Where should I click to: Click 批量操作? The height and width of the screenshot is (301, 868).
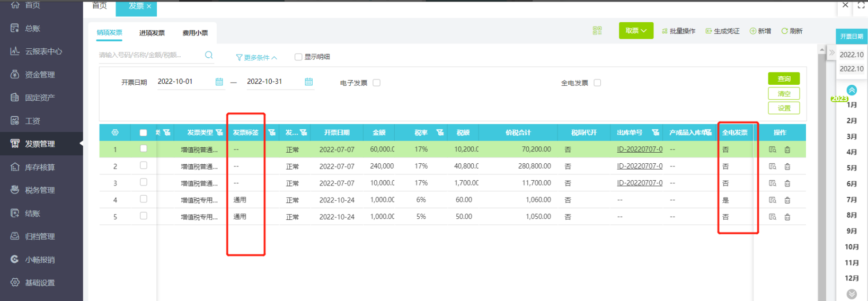[679, 31]
